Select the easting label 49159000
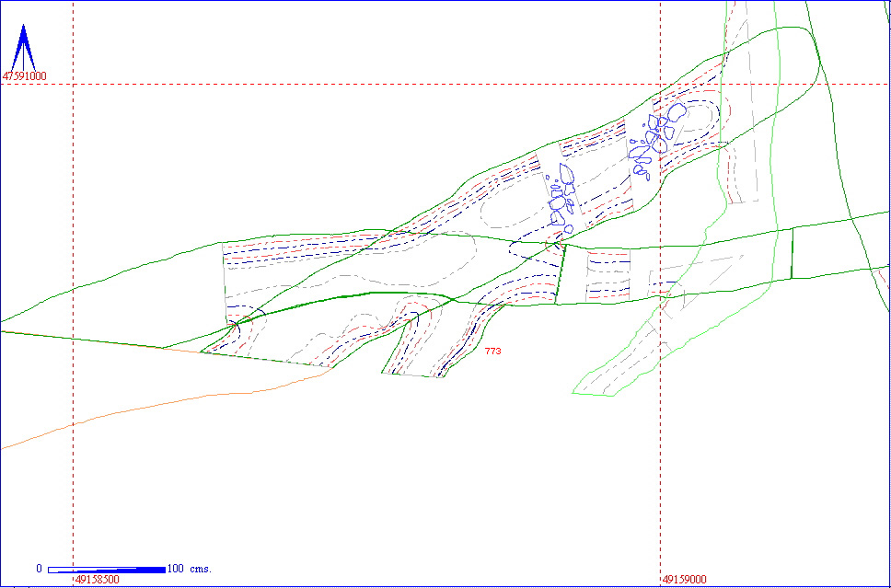 click(685, 580)
